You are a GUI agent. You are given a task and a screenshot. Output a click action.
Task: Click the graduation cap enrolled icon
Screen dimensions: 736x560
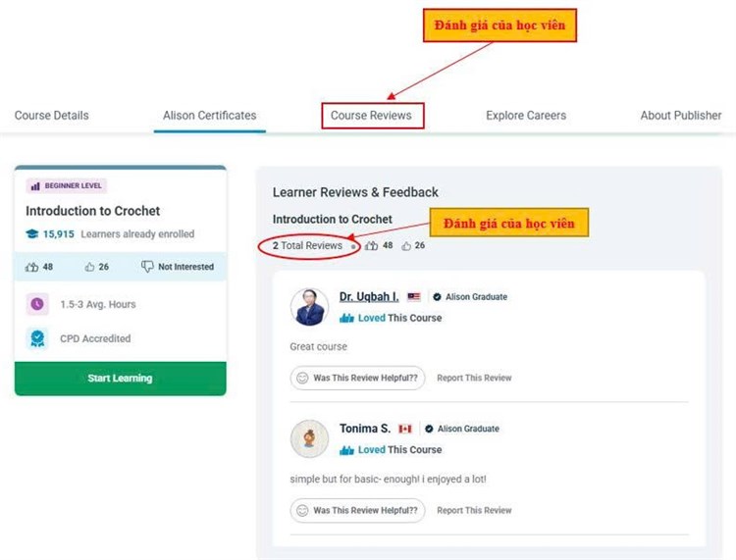(x=32, y=234)
